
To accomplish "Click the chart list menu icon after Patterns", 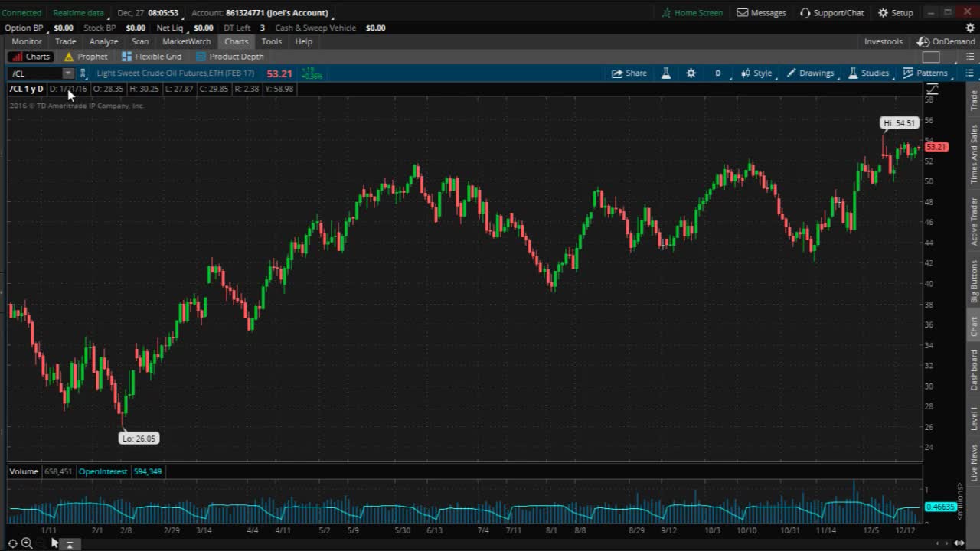I will [x=969, y=73].
